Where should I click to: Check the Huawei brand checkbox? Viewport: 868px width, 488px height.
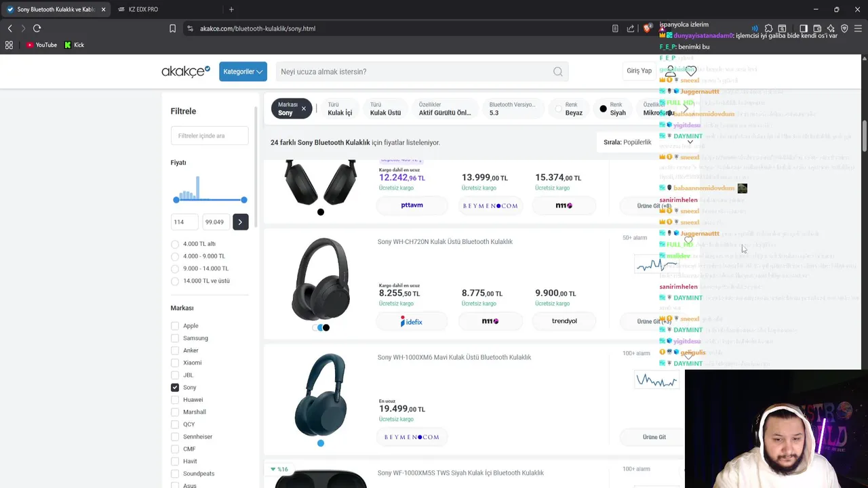[x=175, y=400]
